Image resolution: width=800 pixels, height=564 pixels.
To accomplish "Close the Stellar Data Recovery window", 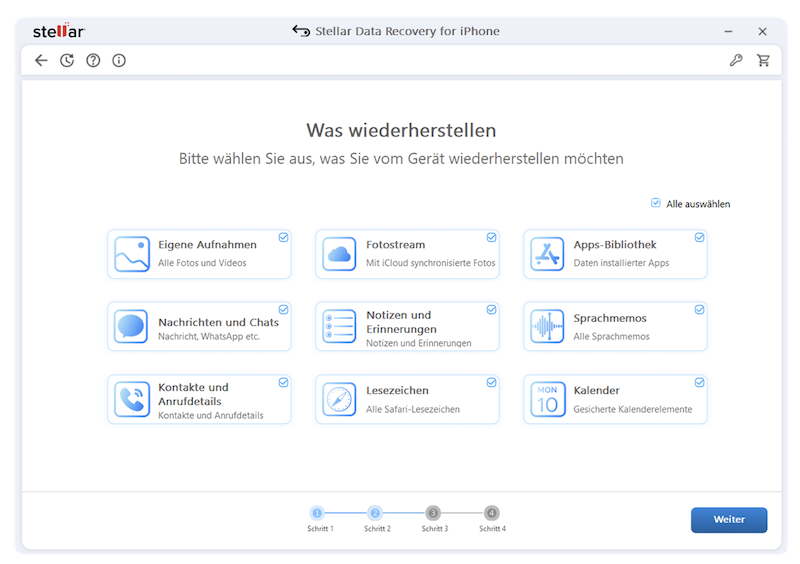I will coord(762,32).
